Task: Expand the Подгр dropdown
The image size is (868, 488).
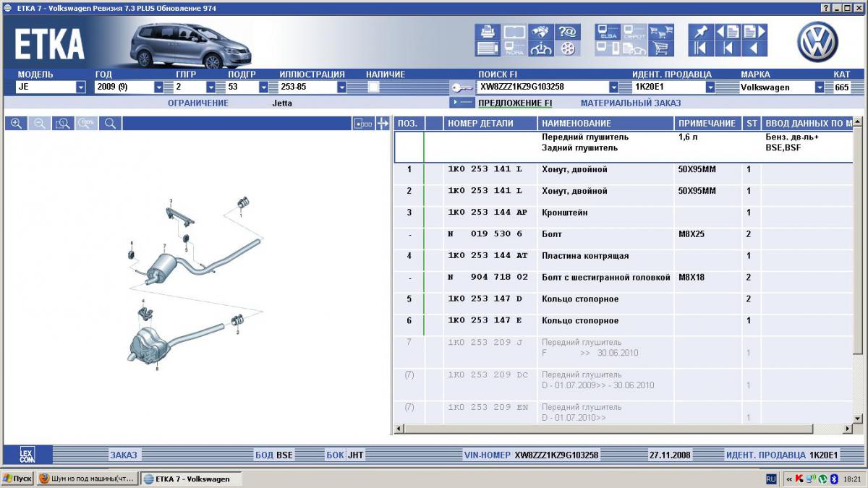Action: [263, 87]
